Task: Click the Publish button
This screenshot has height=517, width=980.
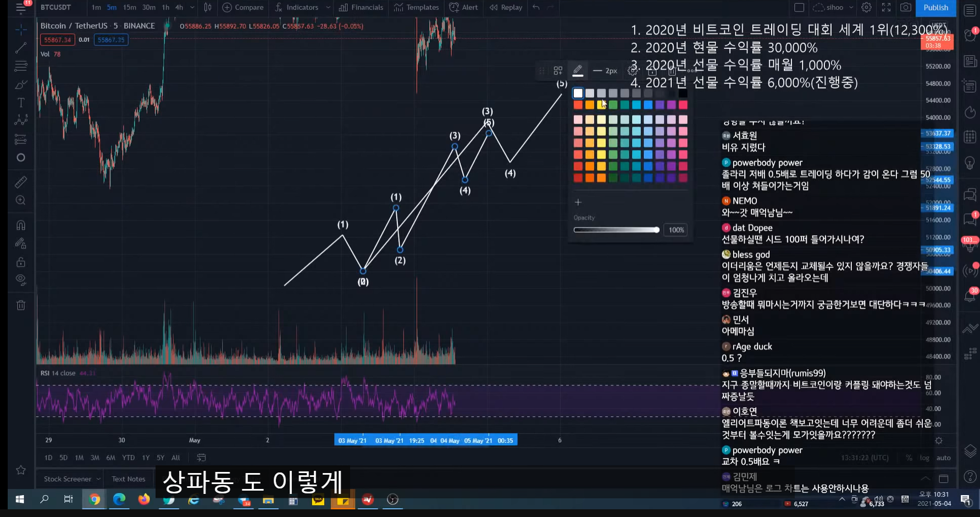Action: 936,8
